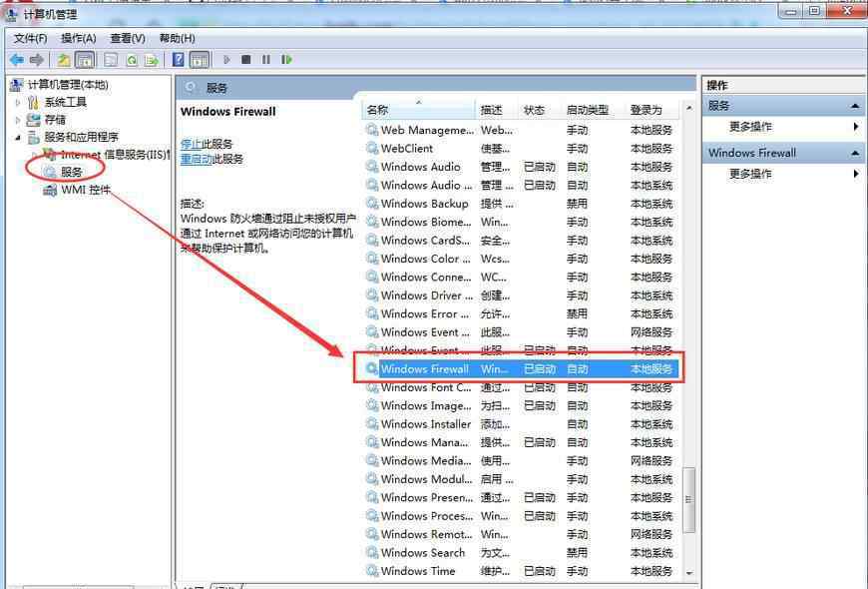868x589 pixels.
Task: Select the Windows Biome... service name
Action: (426, 222)
